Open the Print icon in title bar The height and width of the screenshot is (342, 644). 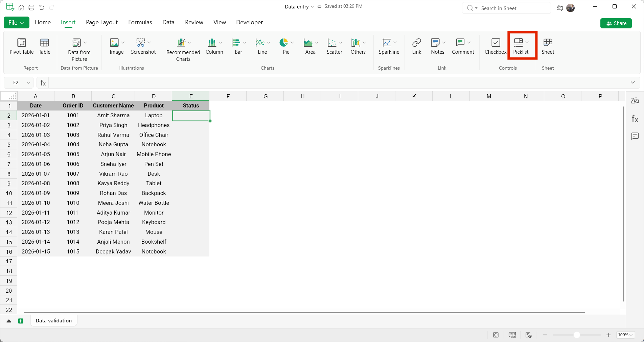(x=31, y=7)
